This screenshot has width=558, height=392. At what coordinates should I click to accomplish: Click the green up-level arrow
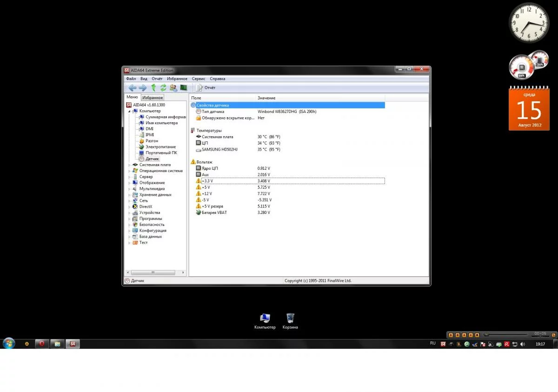tap(153, 87)
